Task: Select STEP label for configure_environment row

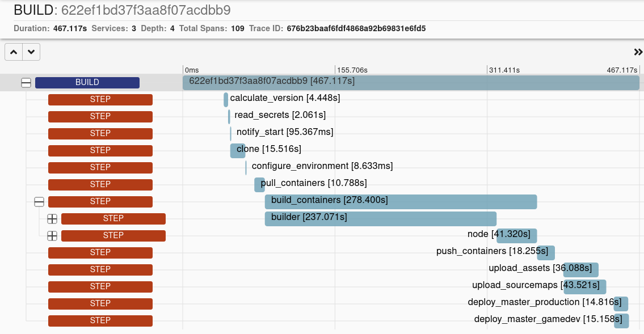Action: (x=100, y=168)
